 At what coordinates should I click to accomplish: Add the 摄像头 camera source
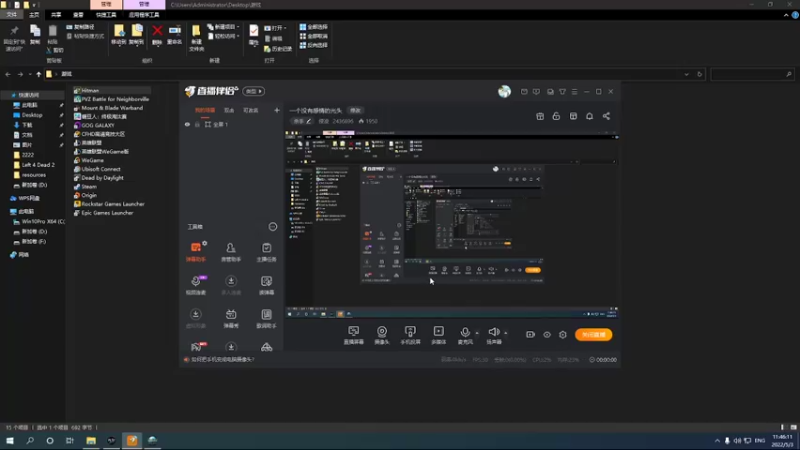[x=382, y=335]
